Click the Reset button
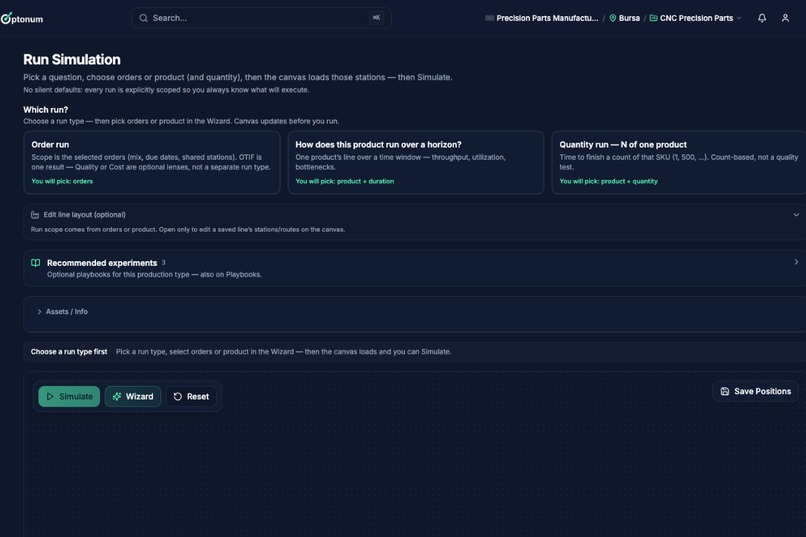 pos(191,397)
